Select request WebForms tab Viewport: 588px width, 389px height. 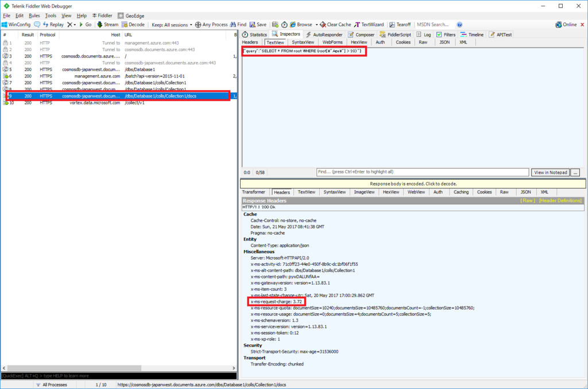(332, 42)
